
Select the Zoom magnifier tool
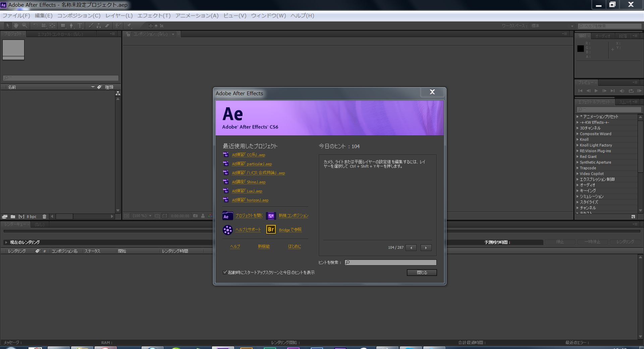24,25
